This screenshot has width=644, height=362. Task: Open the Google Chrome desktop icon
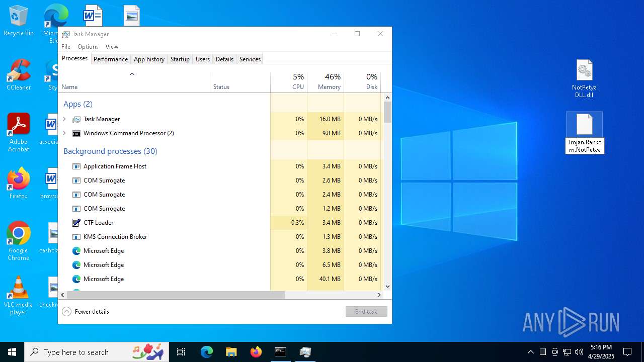click(x=19, y=241)
